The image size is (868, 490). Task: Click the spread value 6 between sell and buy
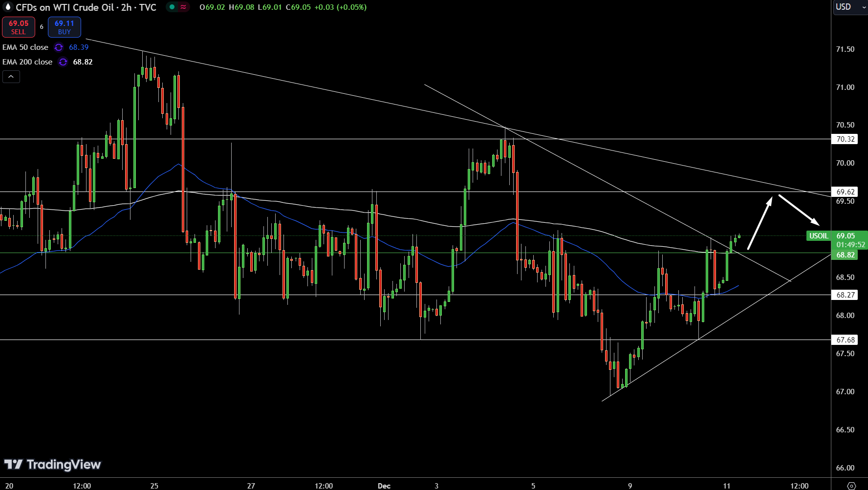[42, 27]
